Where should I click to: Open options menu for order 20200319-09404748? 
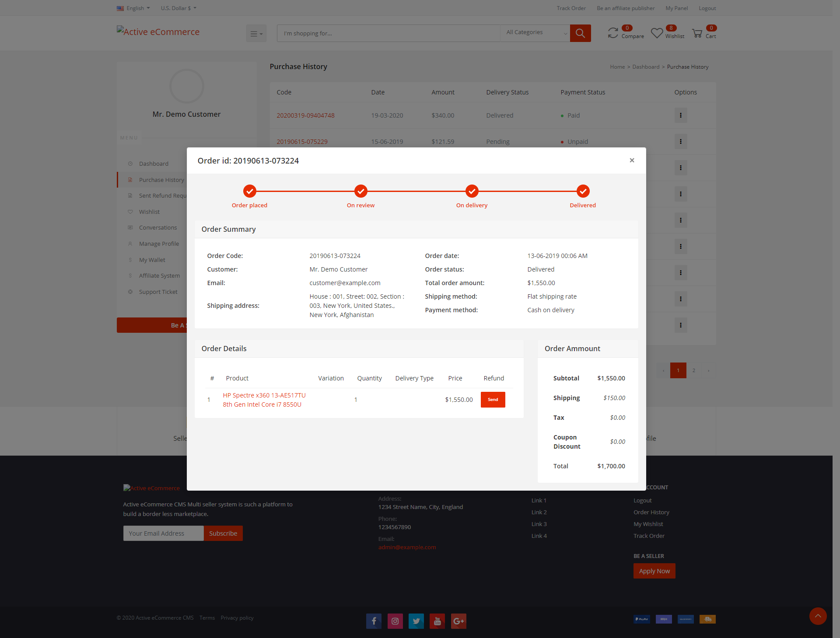[680, 115]
